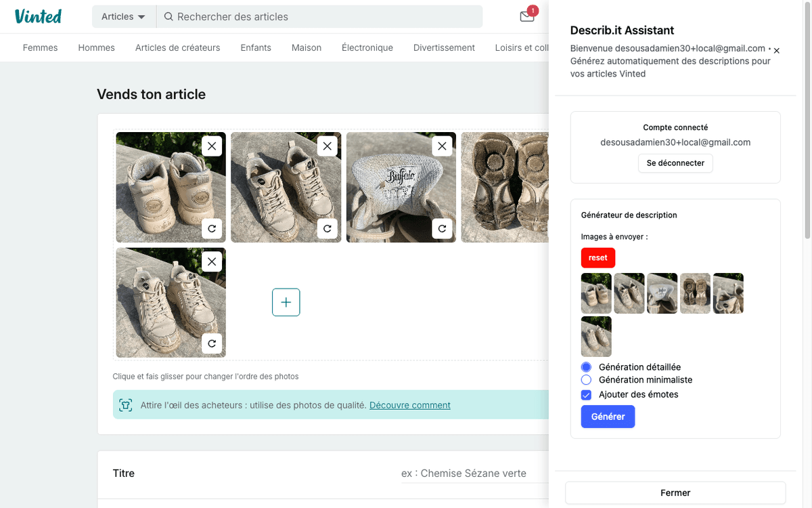This screenshot has width=812, height=508.
Task: Remove the Buffalo tongue close-up photo
Action: (x=442, y=146)
